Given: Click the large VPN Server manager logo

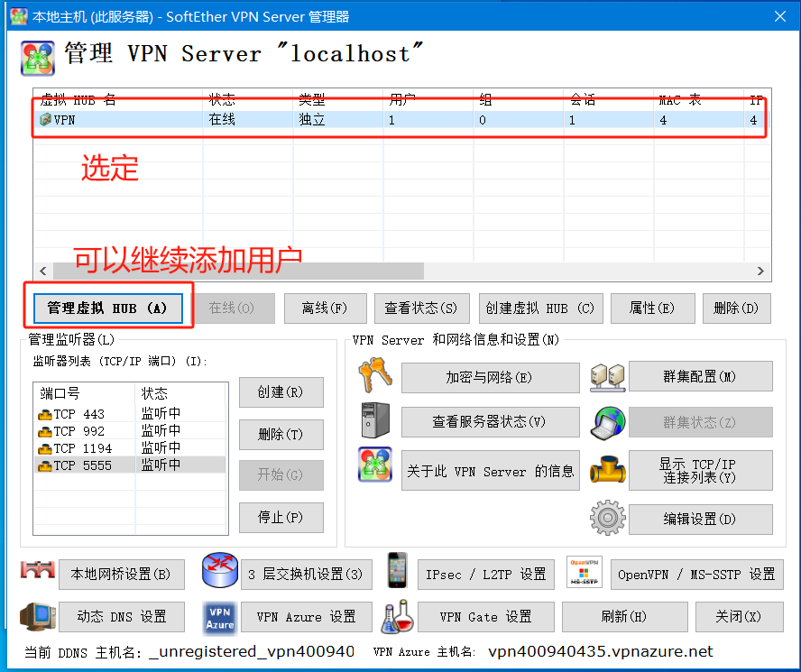Looking at the screenshot, I should coord(38,59).
